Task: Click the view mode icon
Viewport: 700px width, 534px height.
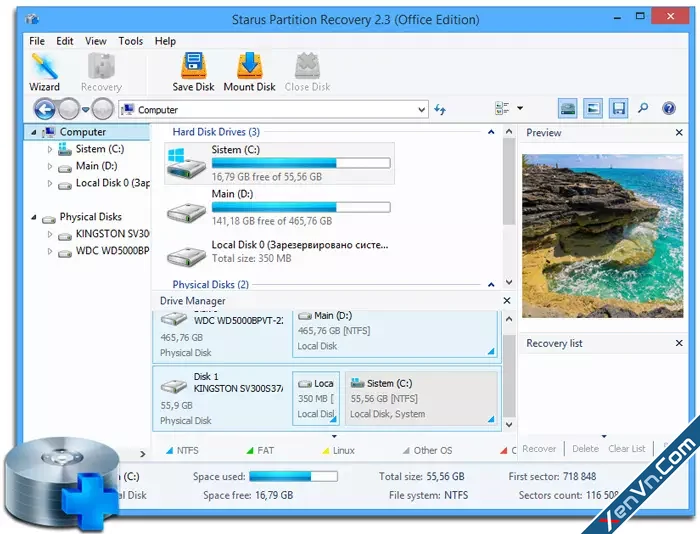Action: [502, 108]
